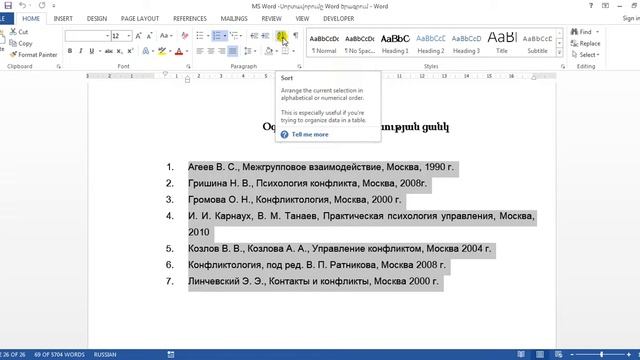The image size is (640, 360).
Task: Apply Heading 1 style
Action: 395,43
